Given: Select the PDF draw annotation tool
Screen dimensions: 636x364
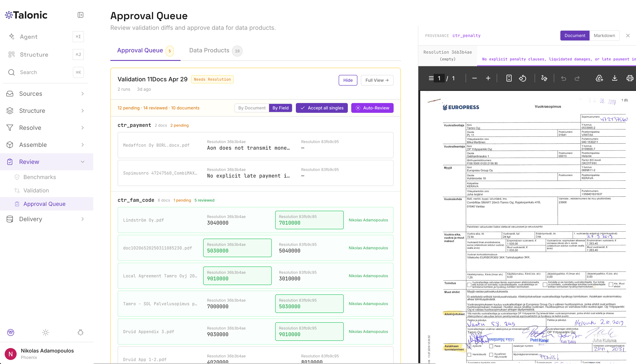Looking at the screenshot, I should 544,78.
